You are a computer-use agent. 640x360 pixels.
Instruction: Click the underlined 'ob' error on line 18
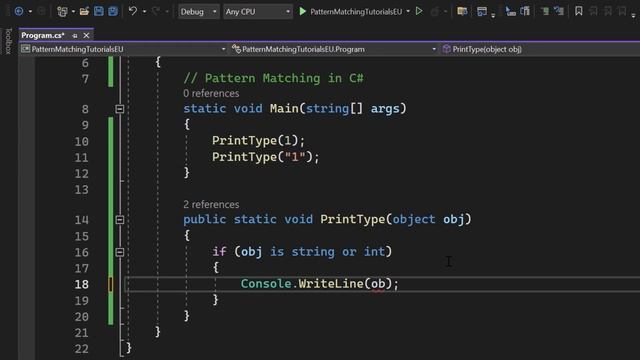pyautogui.click(x=378, y=284)
